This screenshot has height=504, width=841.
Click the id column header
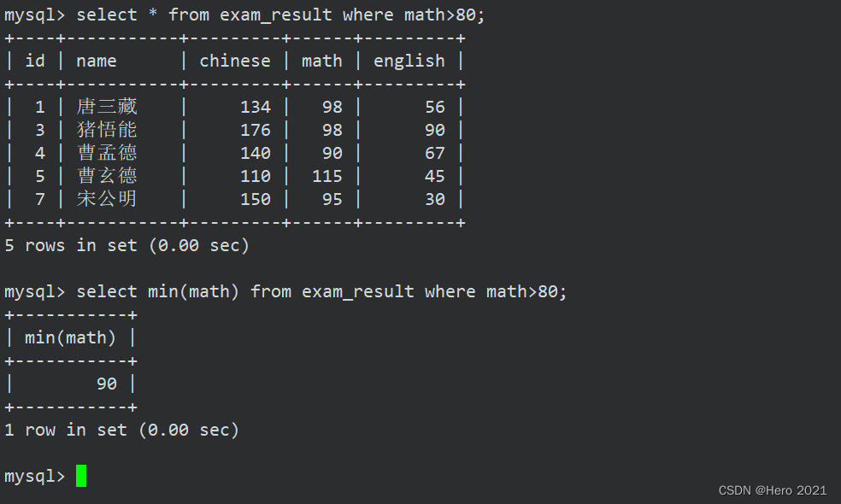click(x=35, y=61)
